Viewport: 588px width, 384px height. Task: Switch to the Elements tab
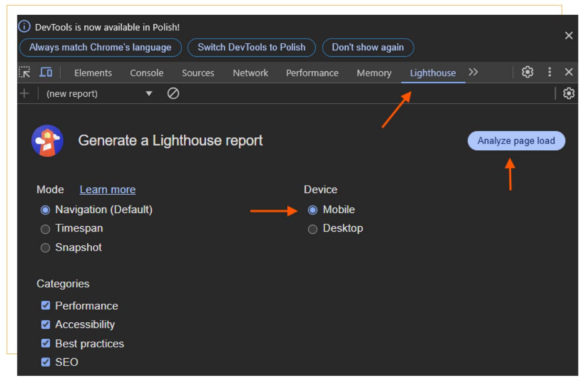coord(93,73)
